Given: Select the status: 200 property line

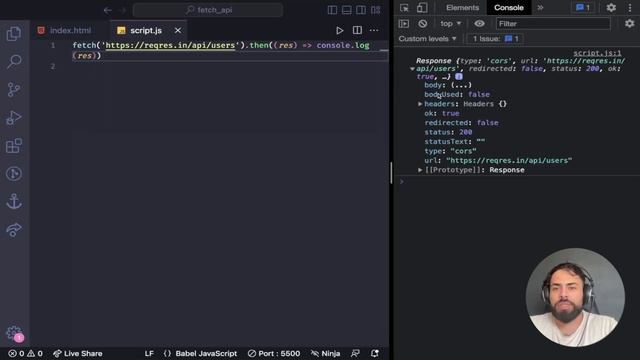Looking at the screenshot, I should (x=448, y=132).
